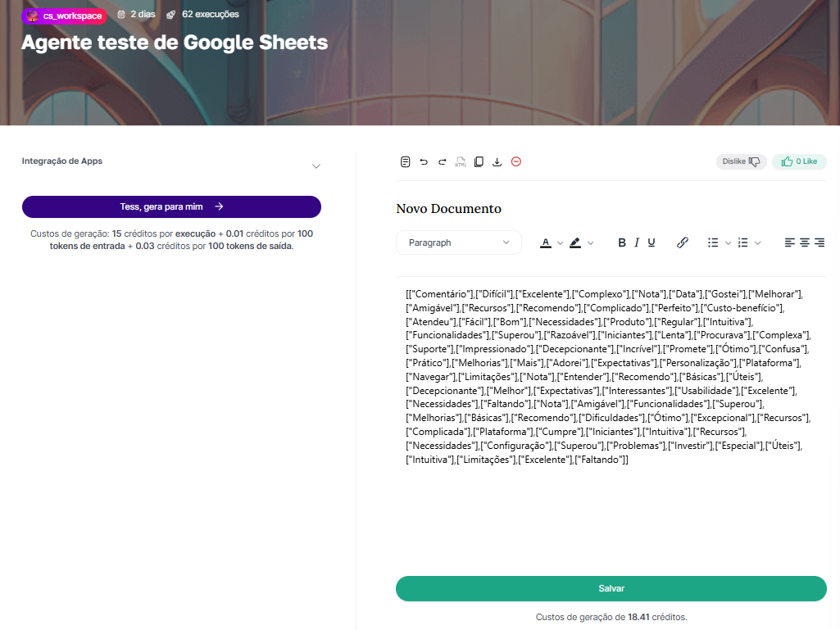Undo the last edit
This screenshot has height=630, width=840.
(424, 161)
